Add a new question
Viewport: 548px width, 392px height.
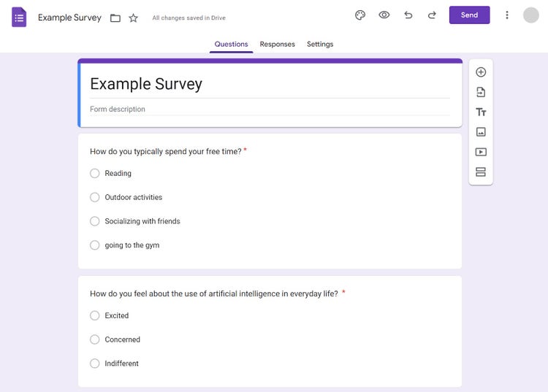coord(481,72)
